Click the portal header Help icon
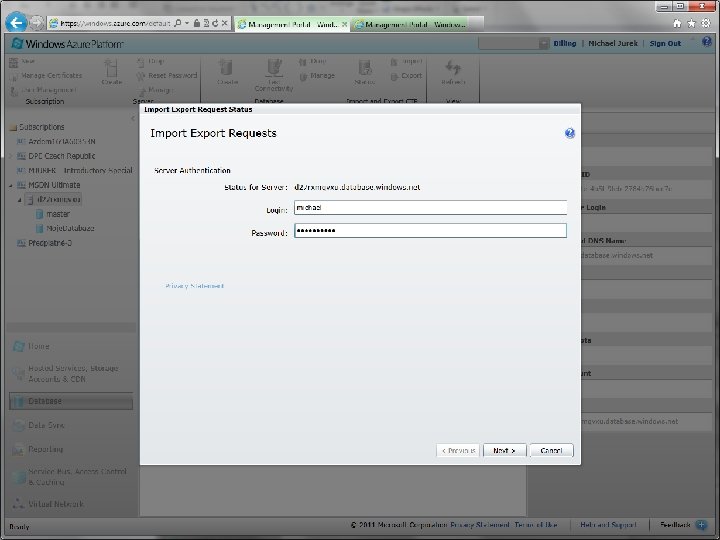The image size is (720, 540). (707, 42)
